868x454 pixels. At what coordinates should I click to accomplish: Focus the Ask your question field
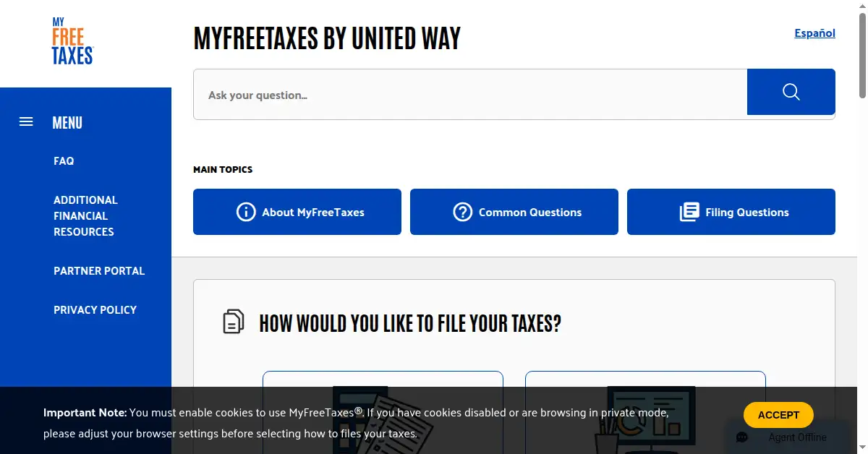(x=470, y=95)
